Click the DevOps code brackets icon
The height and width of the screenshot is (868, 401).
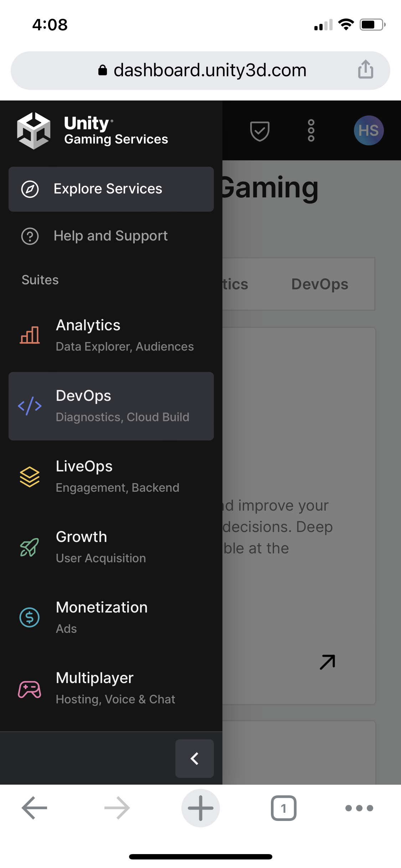[x=30, y=406]
